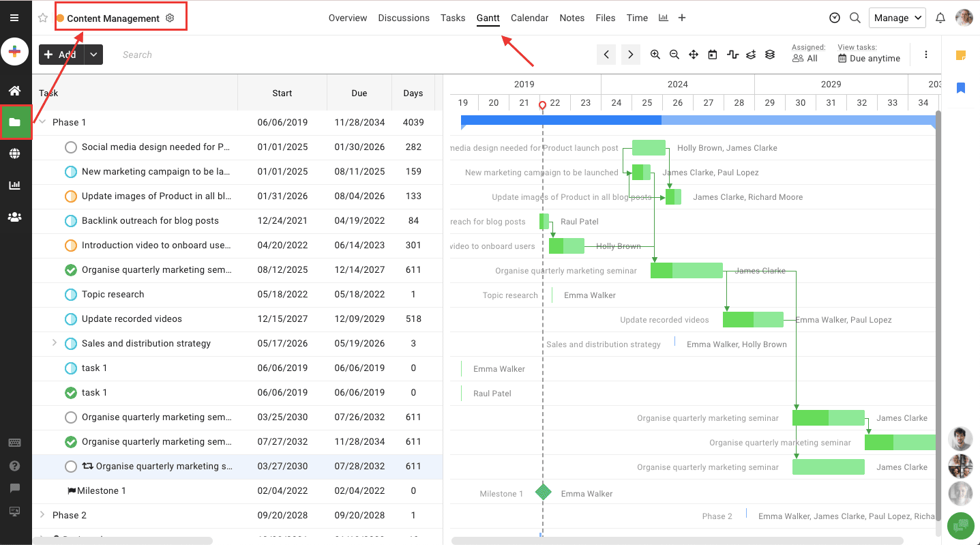This screenshot has height=545, width=980.
Task: Star the Content Management project as favorite
Action: [x=42, y=18]
